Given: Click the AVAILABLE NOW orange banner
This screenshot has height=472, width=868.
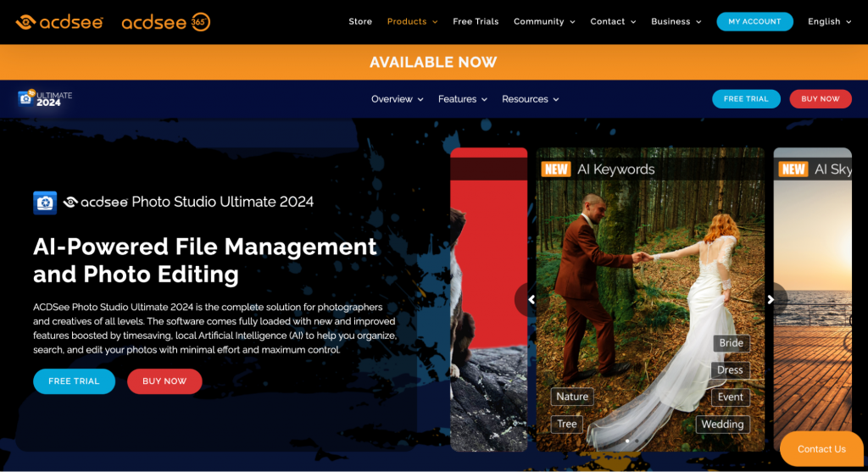Looking at the screenshot, I should (x=434, y=62).
